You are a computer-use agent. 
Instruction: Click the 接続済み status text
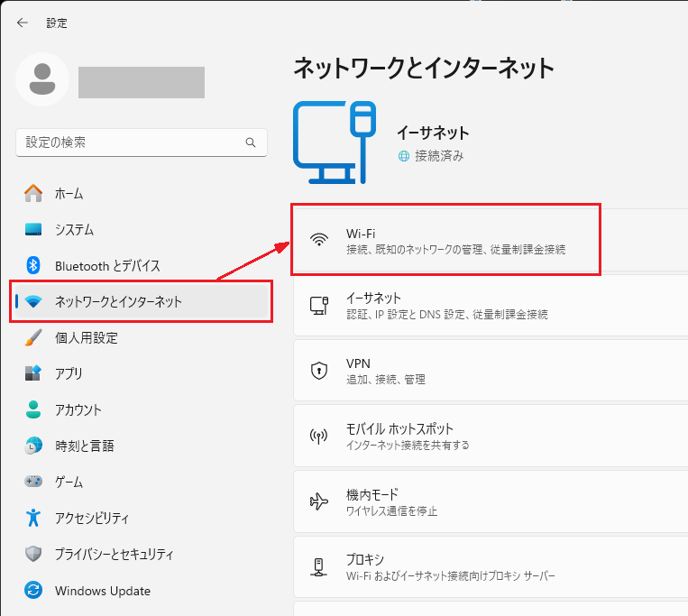tap(439, 156)
